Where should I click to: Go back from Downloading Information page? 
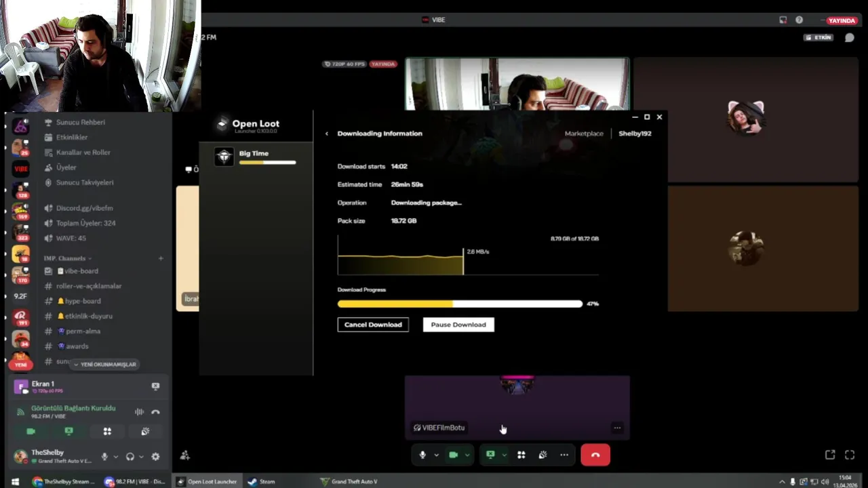tap(327, 134)
